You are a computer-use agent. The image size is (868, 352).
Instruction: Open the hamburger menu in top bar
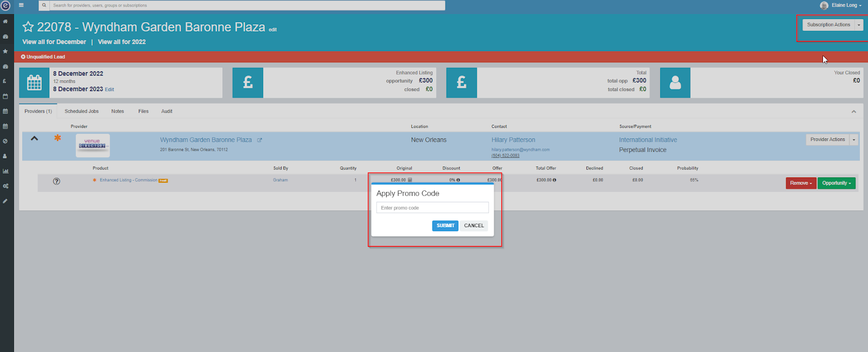[x=21, y=5]
